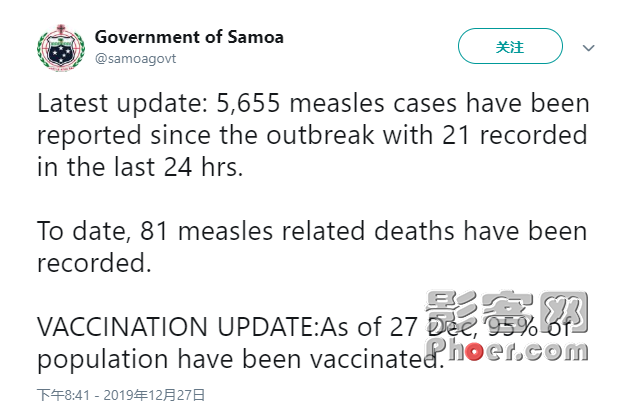This screenshot has height=406, width=633.
Task: Expand the tweet options chevron menu
Action: click(x=589, y=48)
